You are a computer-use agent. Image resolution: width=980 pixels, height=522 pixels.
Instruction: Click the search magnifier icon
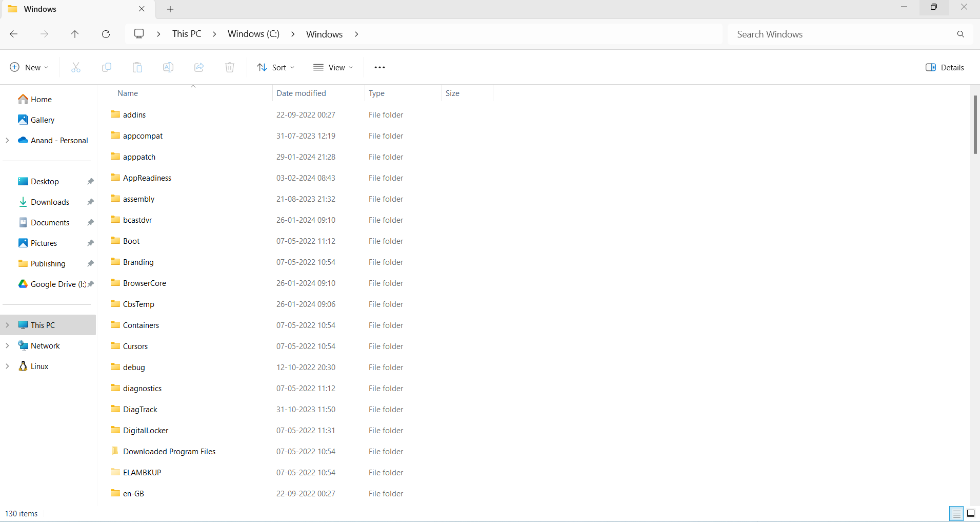(961, 34)
